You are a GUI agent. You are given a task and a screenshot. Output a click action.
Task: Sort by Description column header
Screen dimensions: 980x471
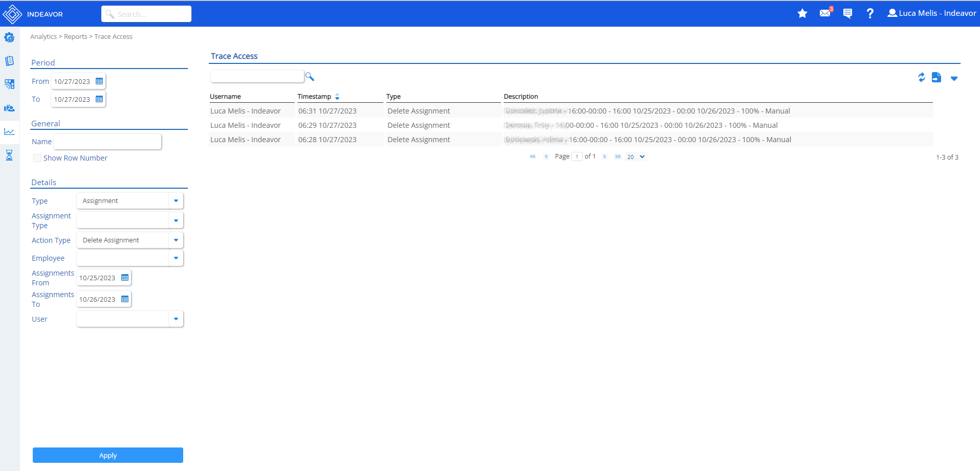[521, 97]
